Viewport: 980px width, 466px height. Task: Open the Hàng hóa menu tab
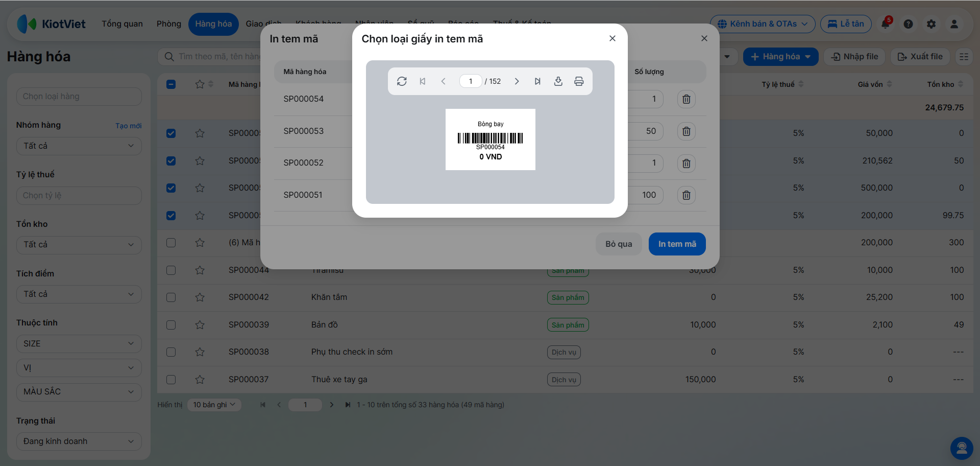pyautogui.click(x=213, y=24)
